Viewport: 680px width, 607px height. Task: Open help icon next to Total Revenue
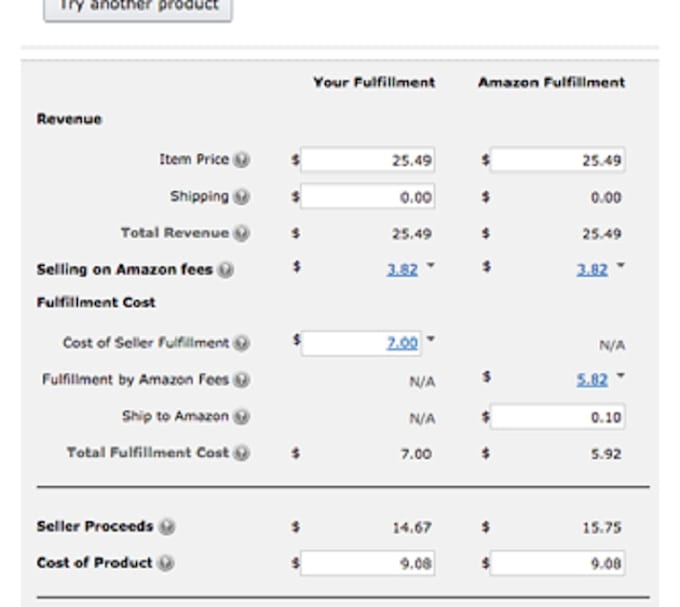click(242, 233)
